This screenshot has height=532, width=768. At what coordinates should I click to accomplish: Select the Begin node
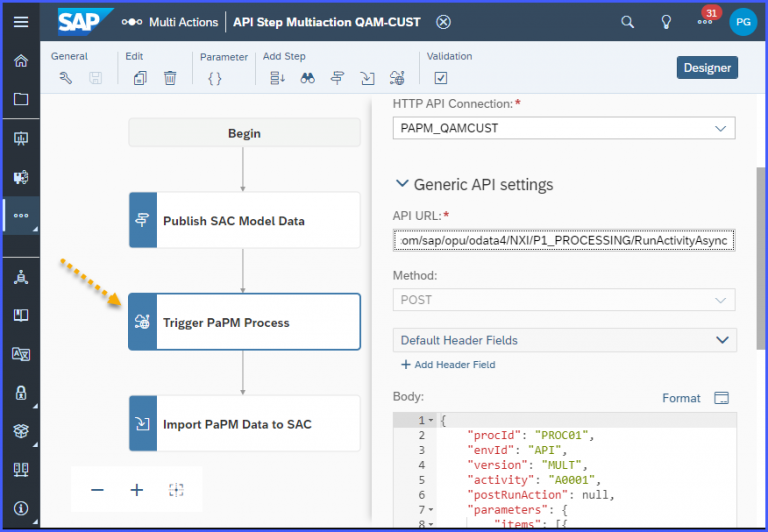tap(244, 133)
